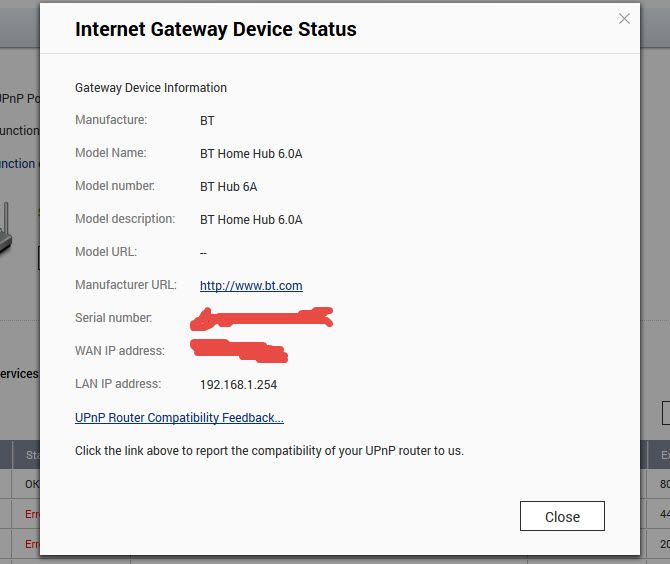Click the Internet Gateway Device Status title

[x=216, y=29]
